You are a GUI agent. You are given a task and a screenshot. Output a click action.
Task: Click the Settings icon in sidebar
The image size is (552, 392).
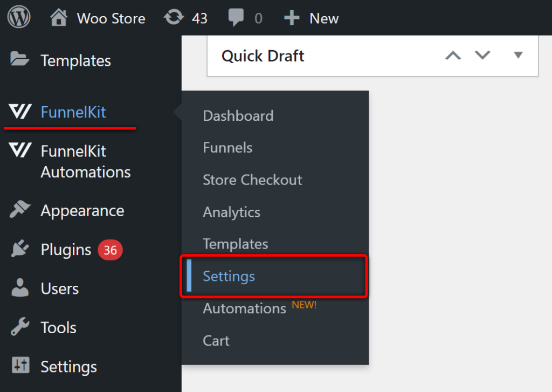[x=20, y=366]
